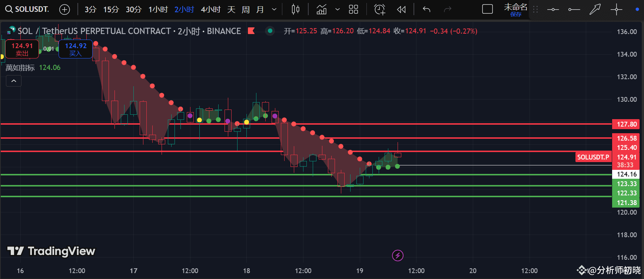Image resolution: width=644 pixels, height=279 pixels.
Task: Select the 萬如指标 indicator legend
Action: pyautogui.click(x=20, y=68)
